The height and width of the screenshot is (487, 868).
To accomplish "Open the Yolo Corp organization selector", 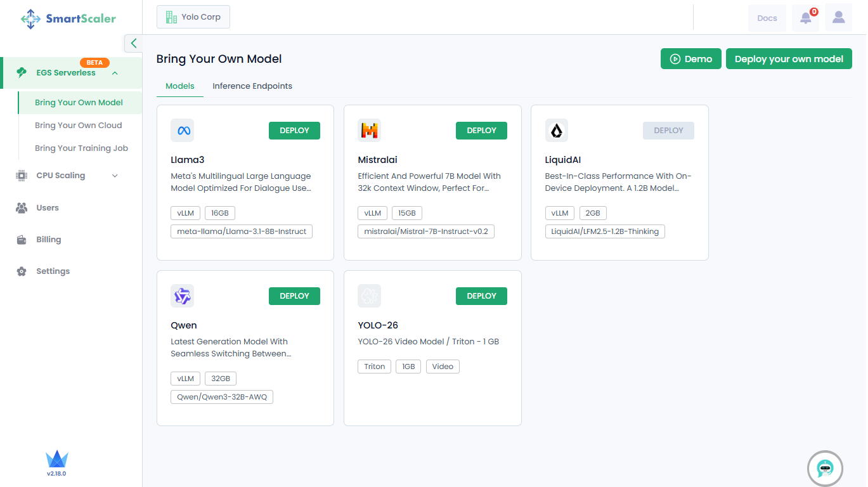I will (193, 17).
